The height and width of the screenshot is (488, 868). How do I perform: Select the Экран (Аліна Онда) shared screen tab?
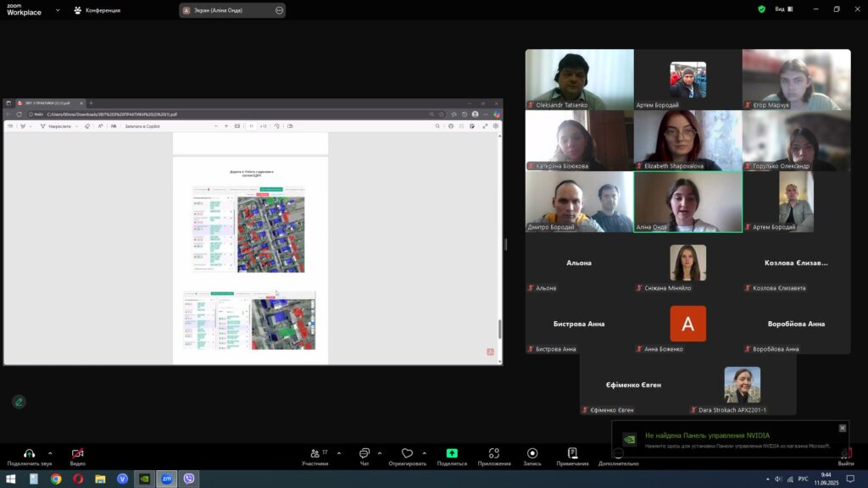pos(232,10)
